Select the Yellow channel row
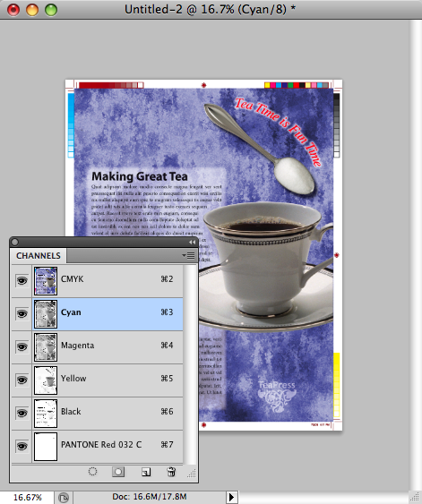Image resolution: width=422 pixels, height=504 pixels. pos(108,380)
